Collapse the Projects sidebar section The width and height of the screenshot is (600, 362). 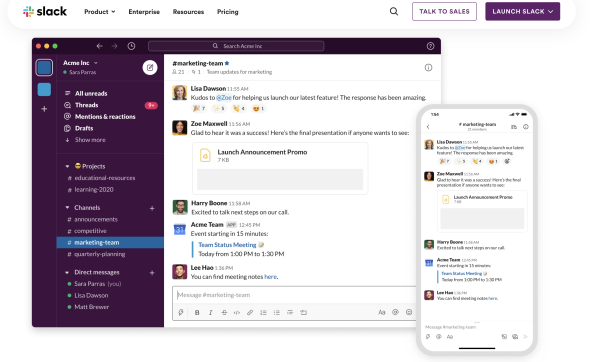[67, 166]
